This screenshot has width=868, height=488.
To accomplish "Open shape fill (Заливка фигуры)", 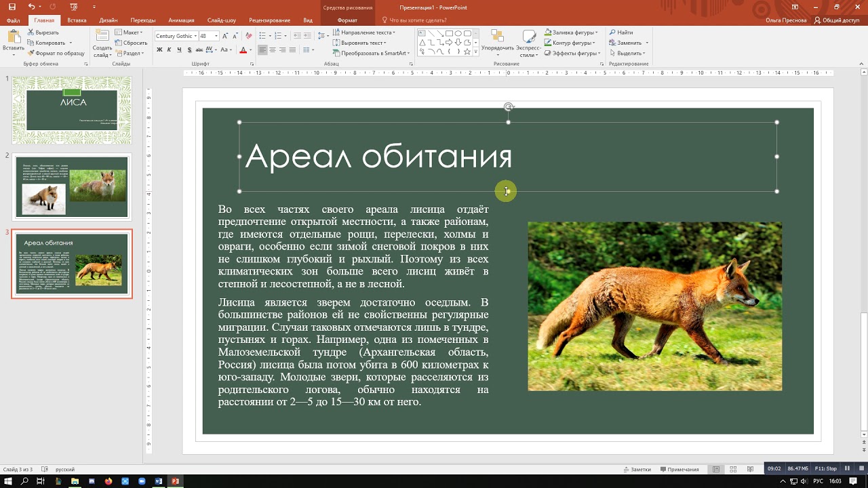I will (571, 33).
